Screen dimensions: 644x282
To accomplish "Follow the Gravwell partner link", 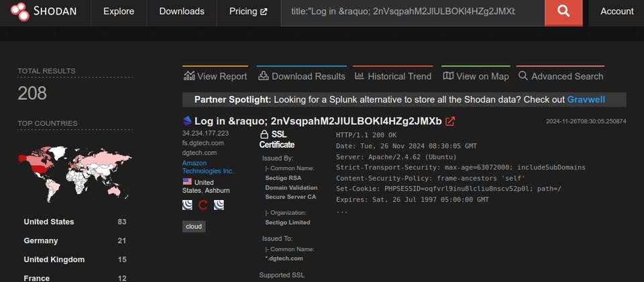I will 586,99.
